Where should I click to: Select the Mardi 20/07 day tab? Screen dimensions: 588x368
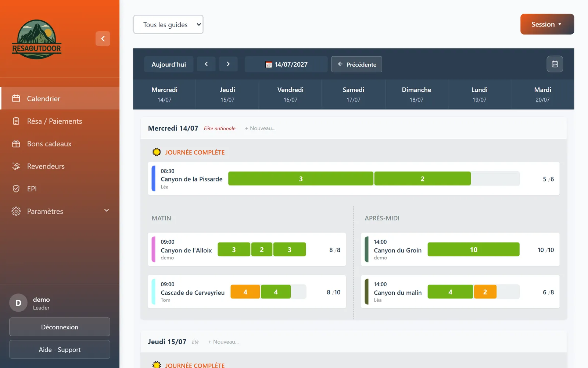tap(543, 95)
